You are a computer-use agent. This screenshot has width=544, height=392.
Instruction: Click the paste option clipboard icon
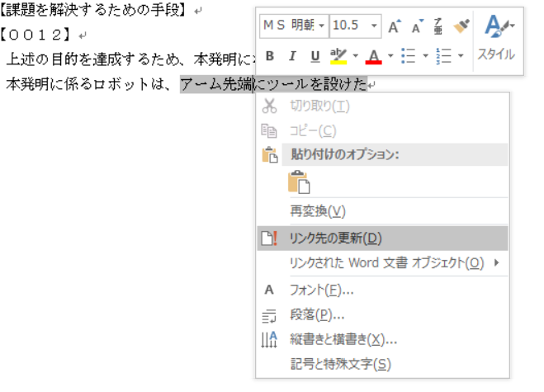point(299,182)
